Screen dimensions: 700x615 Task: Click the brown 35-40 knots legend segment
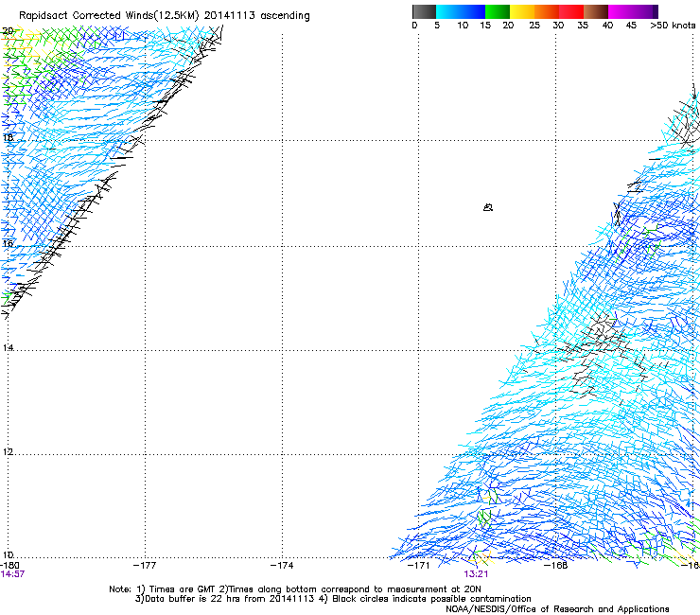[596, 11]
